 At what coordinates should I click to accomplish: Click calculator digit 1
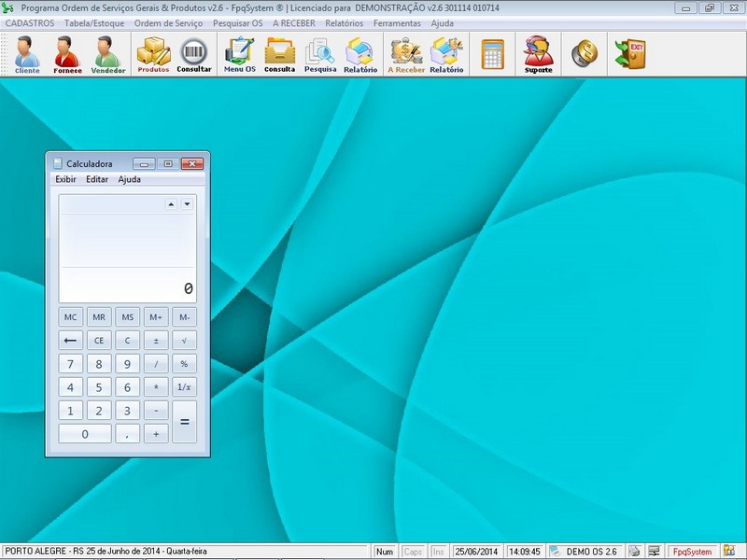tap(71, 411)
